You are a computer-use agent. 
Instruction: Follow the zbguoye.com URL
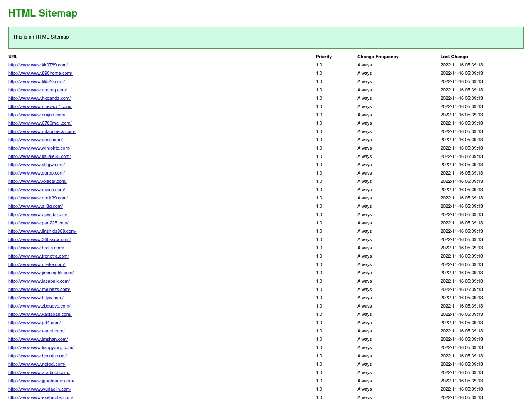[39, 306]
